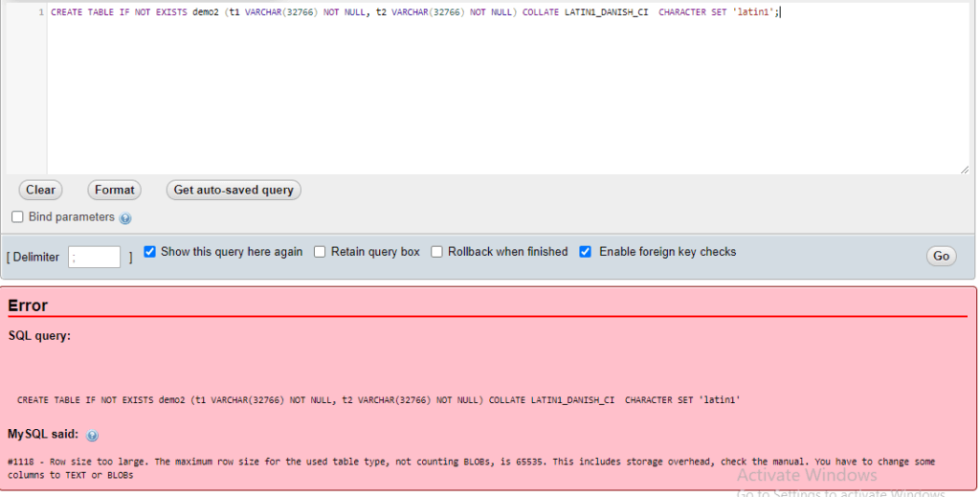Screen dimensions: 980x497
Task: Place cursor in empty SQL editor area
Action: tap(479, 96)
